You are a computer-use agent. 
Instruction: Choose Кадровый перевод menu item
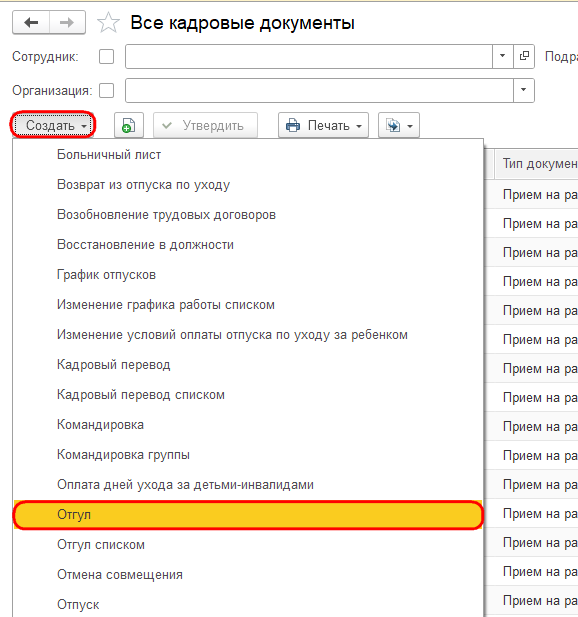pos(248,365)
